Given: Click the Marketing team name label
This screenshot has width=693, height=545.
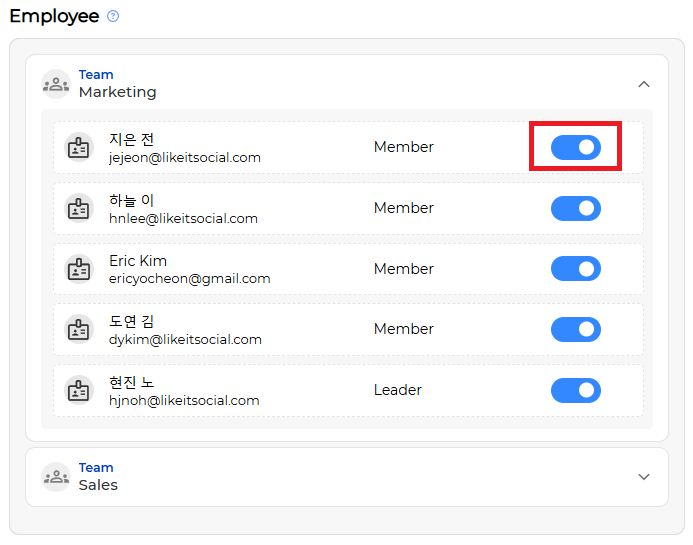Looking at the screenshot, I should point(118,92).
